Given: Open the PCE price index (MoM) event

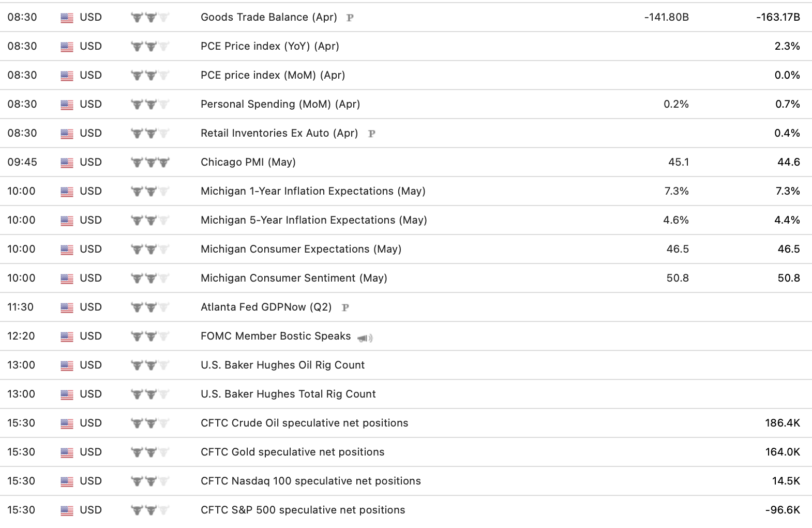Looking at the screenshot, I should tap(273, 75).
